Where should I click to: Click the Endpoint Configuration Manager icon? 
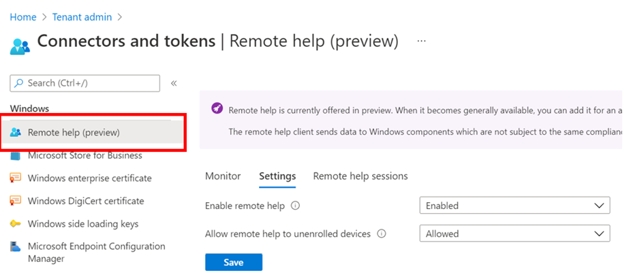(x=16, y=247)
